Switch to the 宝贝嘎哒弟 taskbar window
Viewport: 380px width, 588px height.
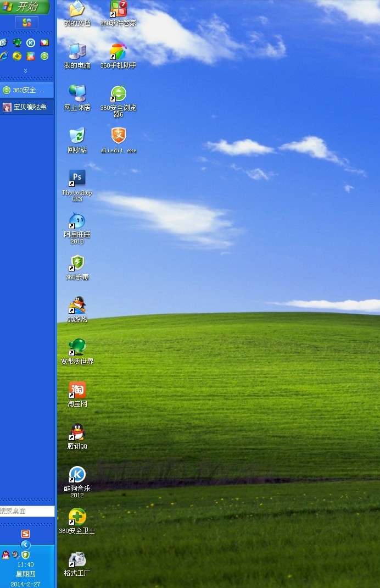click(x=26, y=107)
